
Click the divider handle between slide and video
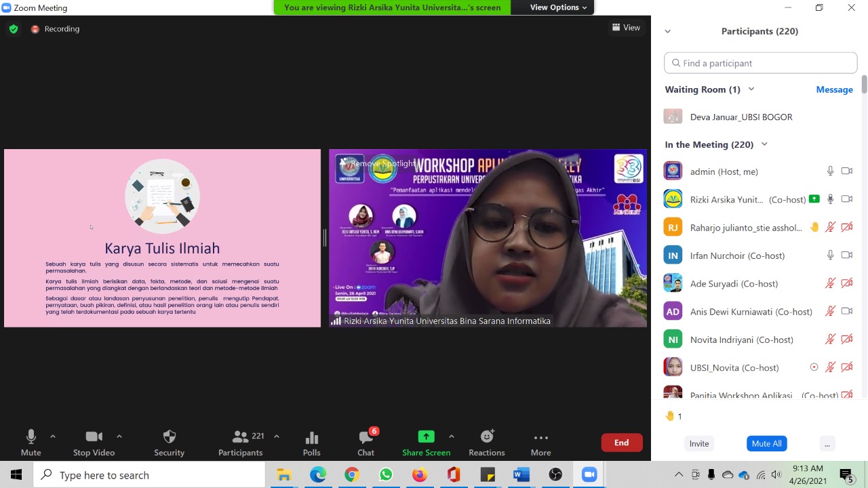point(325,238)
